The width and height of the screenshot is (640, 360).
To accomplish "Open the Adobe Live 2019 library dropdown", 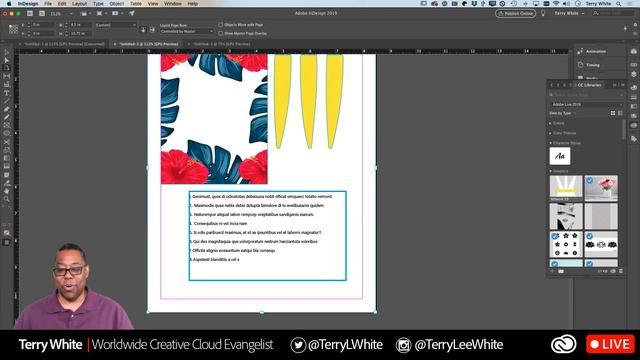I will tap(587, 104).
